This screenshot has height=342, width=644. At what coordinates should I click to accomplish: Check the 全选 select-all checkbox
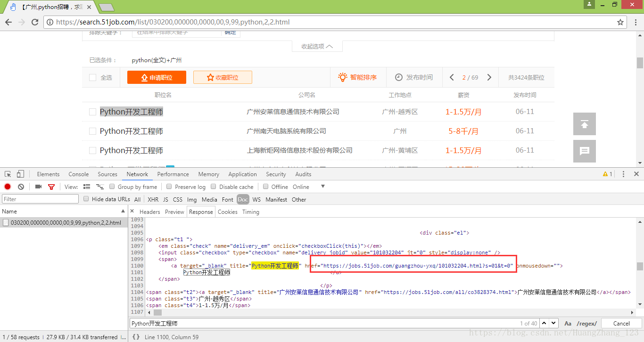pos(93,78)
